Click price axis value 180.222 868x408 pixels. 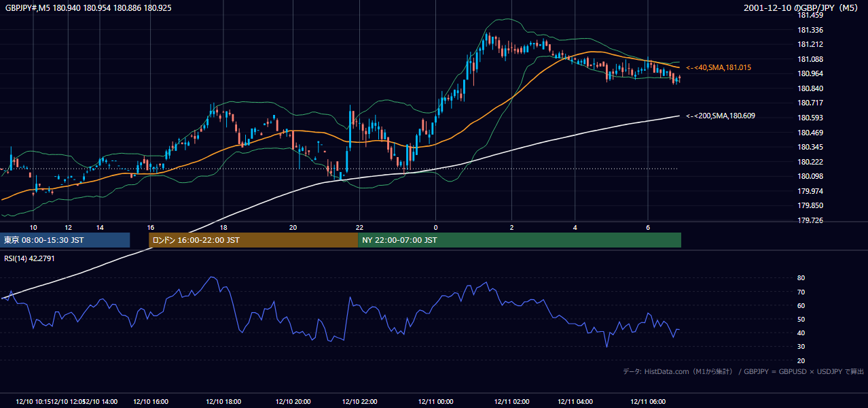810,162
